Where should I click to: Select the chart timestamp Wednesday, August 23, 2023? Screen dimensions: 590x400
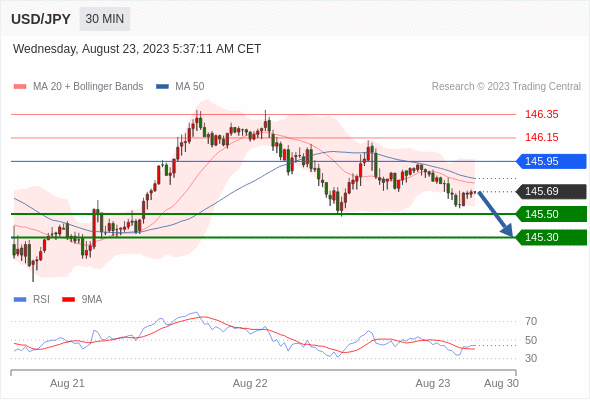(x=137, y=49)
